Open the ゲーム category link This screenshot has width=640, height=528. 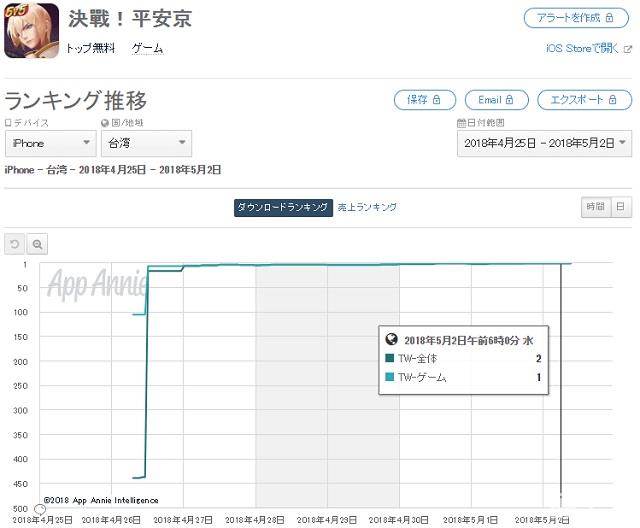(x=147, y=48)
